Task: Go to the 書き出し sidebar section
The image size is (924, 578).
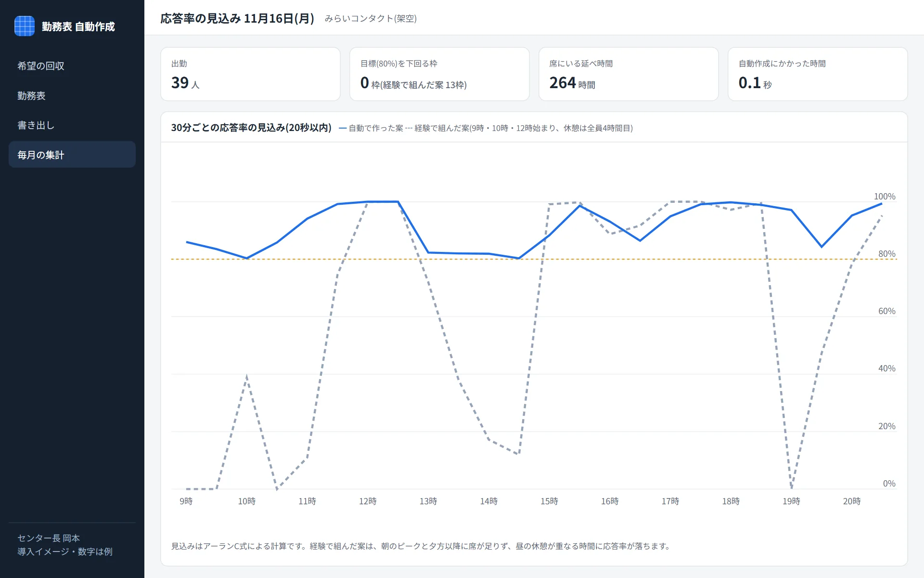Action: tap(72, 125)
